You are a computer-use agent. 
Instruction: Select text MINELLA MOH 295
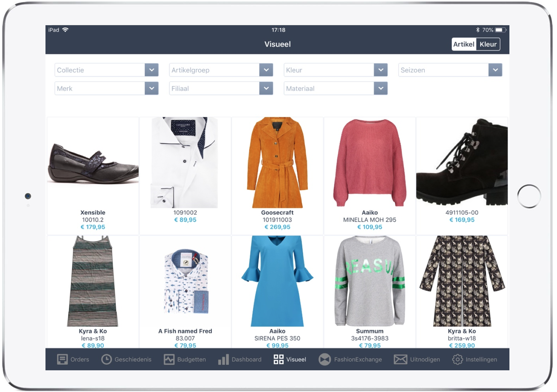[x=370, y=220]
